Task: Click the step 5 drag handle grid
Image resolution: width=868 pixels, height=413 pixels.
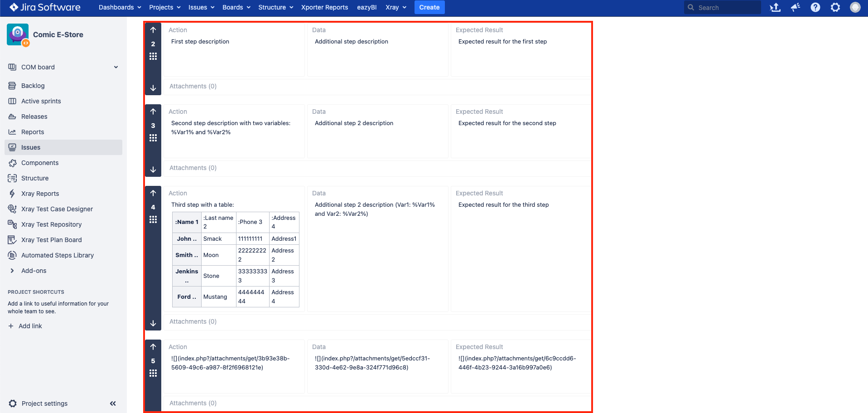Action: point(153,373)
